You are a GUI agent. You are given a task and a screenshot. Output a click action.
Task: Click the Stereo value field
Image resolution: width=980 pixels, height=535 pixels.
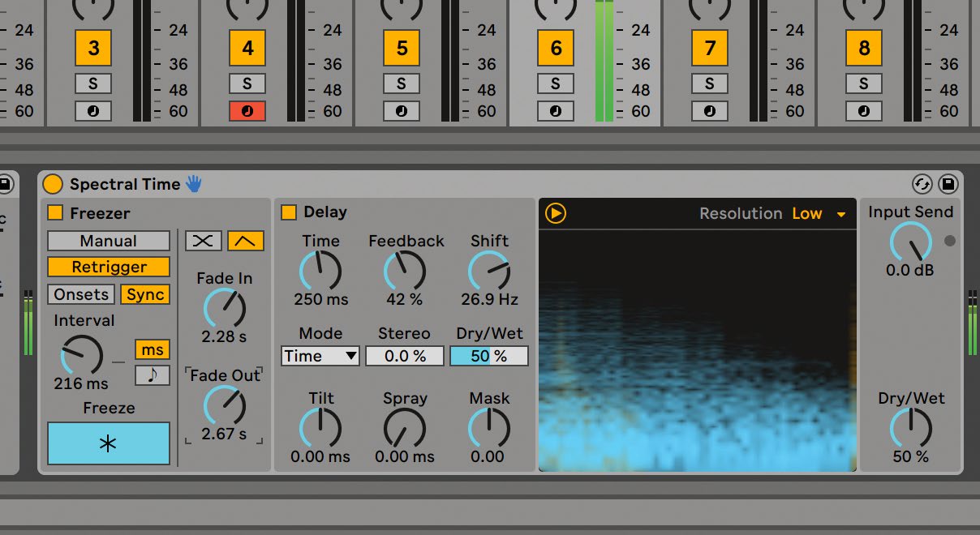[405, 356]
